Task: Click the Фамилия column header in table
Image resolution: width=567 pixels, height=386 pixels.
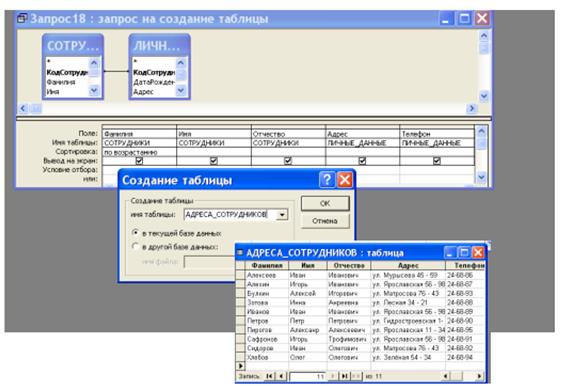Action: pos(267,266)
